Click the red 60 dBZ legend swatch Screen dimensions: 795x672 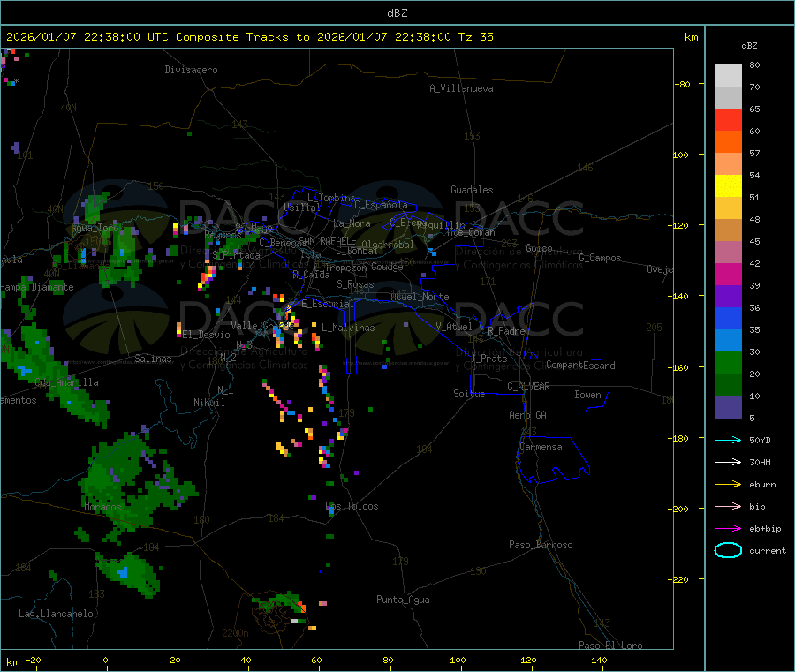(728, 120)
